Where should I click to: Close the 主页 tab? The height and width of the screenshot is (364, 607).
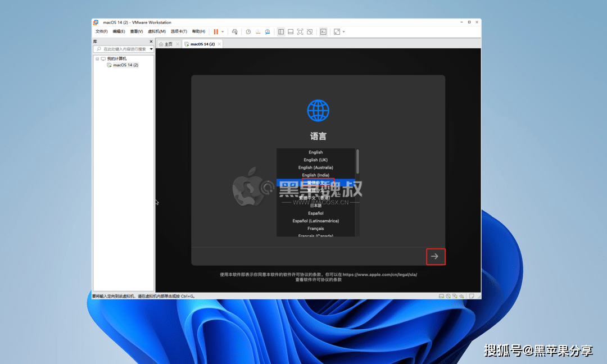pyautogui.click(x=178, y=44)
